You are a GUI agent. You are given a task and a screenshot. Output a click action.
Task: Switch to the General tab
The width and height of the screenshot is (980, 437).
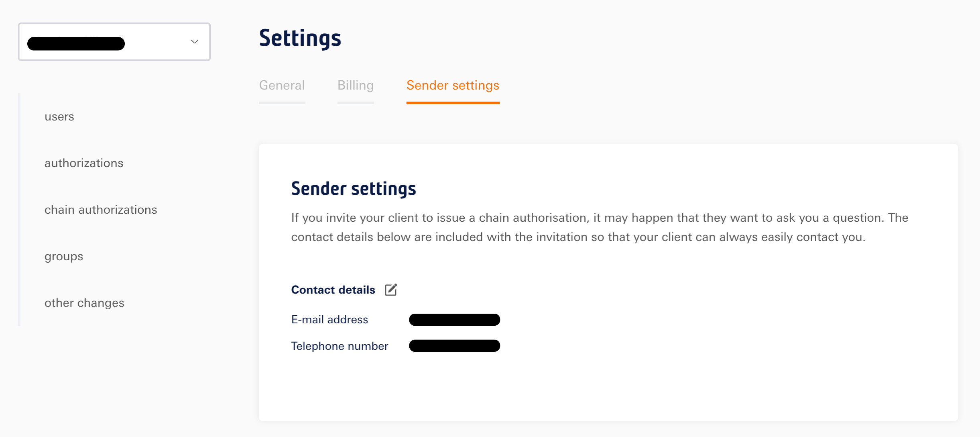click(282, 86)
